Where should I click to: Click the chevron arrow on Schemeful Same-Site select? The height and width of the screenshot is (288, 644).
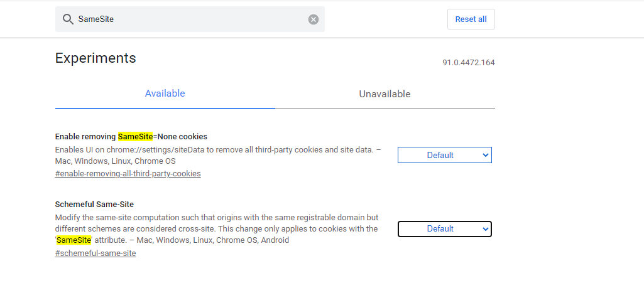click(485, 229)
